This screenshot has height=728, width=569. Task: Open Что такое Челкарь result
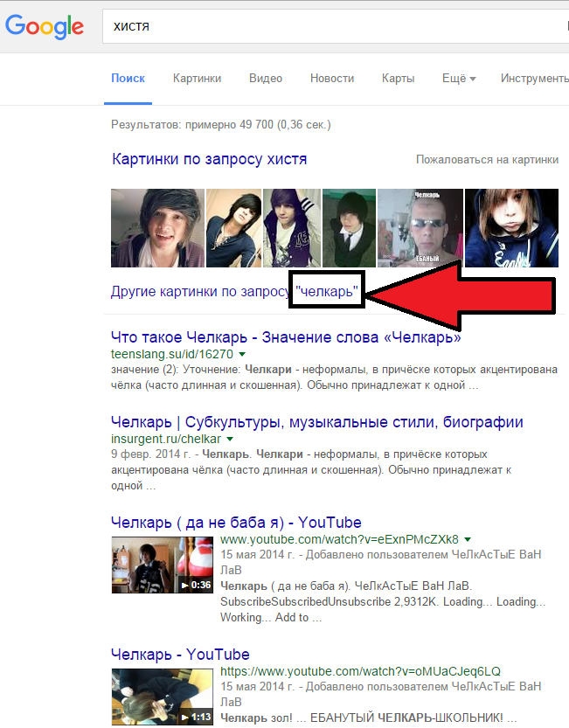click(x=286, y=337)
